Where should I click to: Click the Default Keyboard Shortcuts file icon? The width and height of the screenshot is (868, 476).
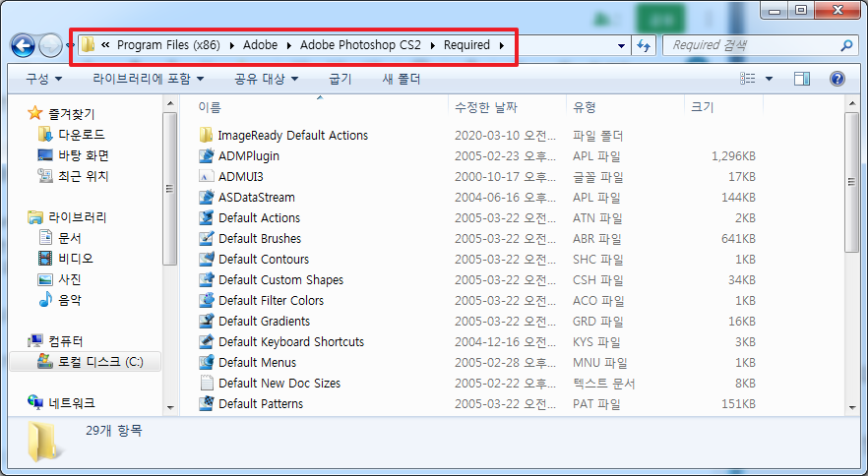point(206,341)
